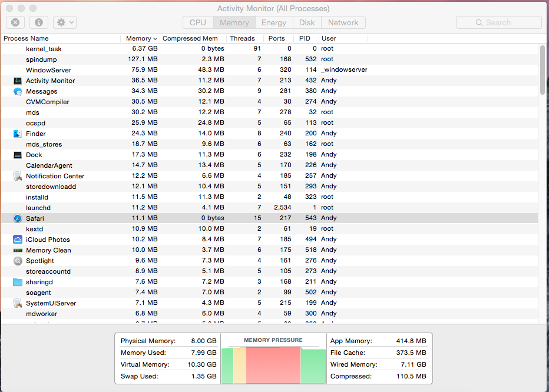
Task: Click the Virtual Memory 10.30 GB value
Action: 202,364
